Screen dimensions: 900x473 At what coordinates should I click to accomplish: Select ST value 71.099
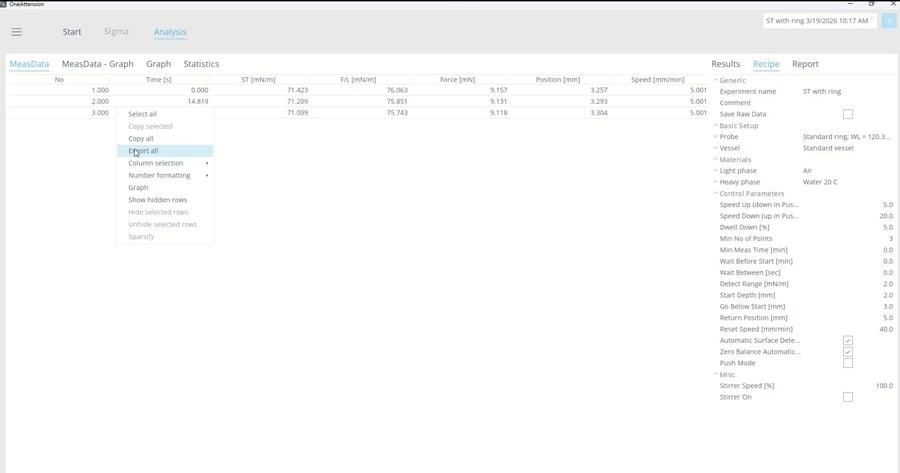297,113
